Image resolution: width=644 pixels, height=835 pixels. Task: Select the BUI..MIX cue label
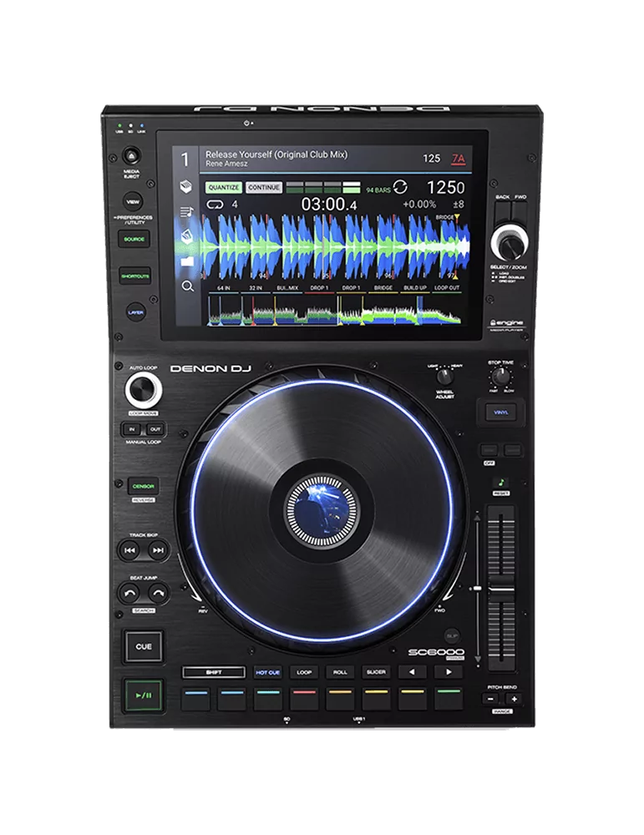(287, 288)
